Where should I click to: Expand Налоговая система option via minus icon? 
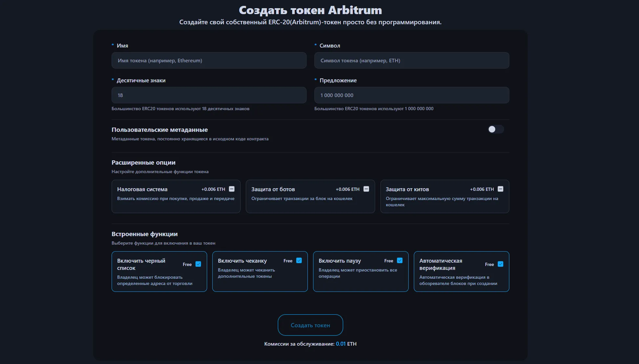[232, 189]
